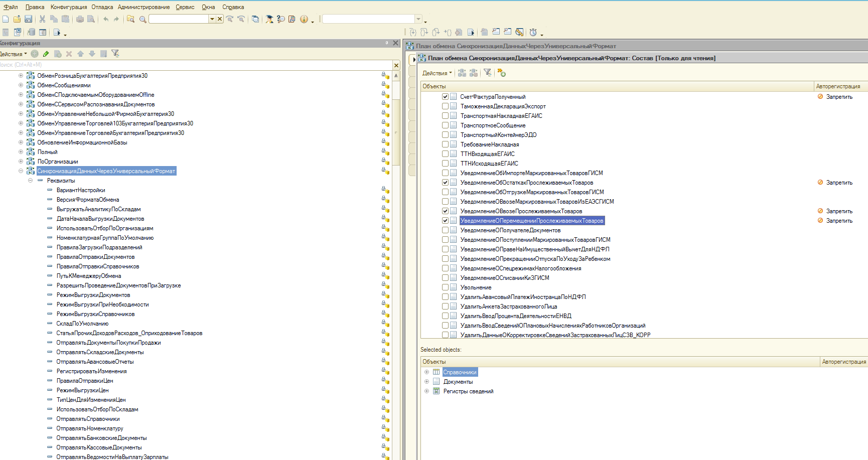This screenshot has width=868, height=460.
Task: Open the Администрирование menu
Action: pyautogui.click(x=144, y=7)
